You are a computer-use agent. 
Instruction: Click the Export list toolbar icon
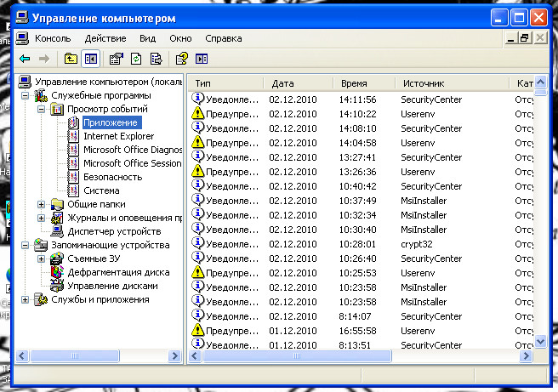pyautogui.click(x=157, y=59)
